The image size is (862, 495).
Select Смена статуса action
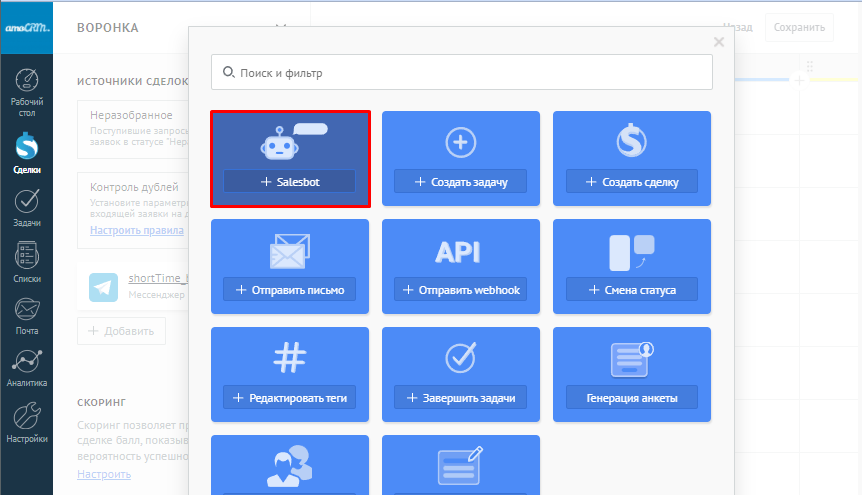point(632,290)
